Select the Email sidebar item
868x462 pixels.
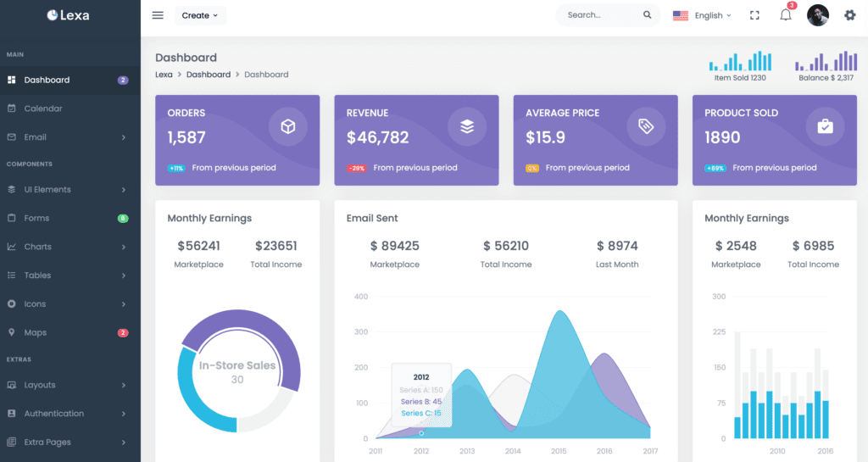[x=70, y=137]
